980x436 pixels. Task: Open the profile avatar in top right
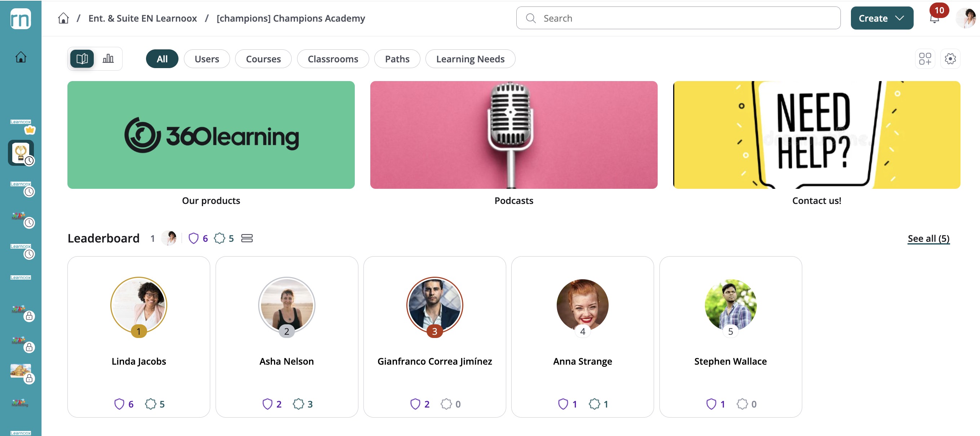pyautogui.click(x=966, y=18)
